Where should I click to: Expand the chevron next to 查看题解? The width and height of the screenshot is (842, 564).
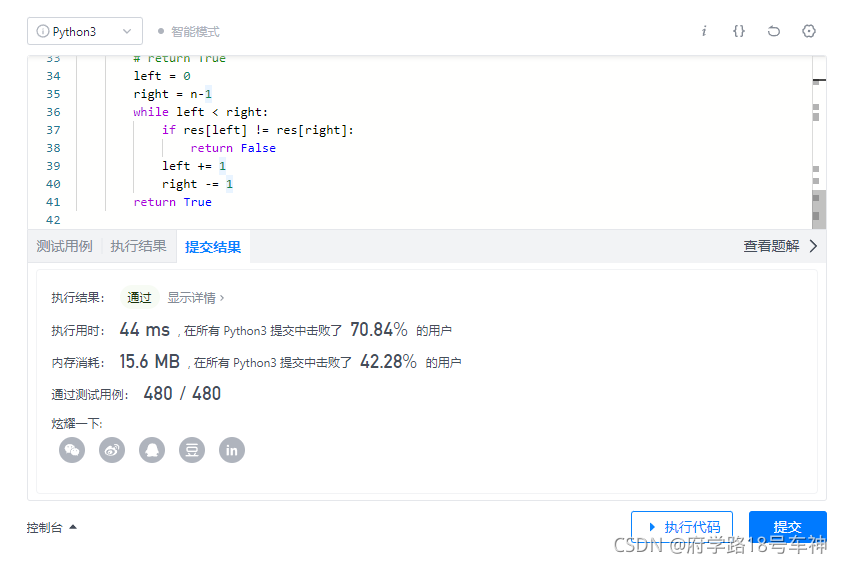814,246
